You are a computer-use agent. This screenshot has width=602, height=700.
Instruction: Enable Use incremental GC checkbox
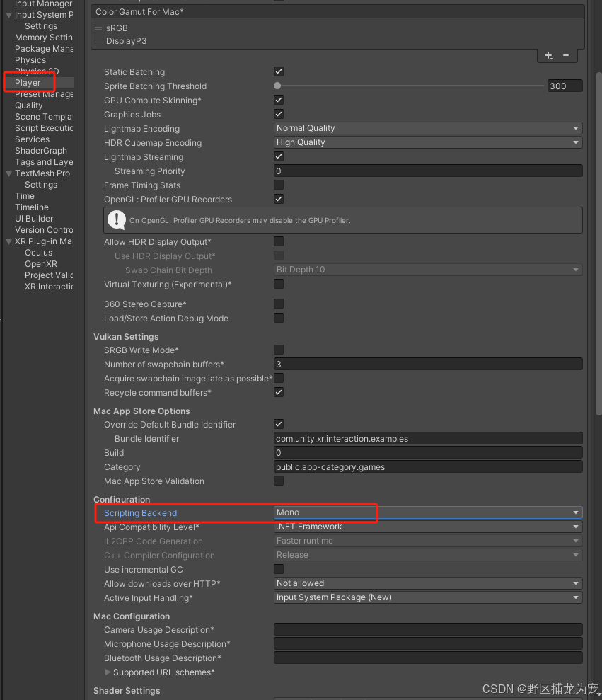click(279, 569)
